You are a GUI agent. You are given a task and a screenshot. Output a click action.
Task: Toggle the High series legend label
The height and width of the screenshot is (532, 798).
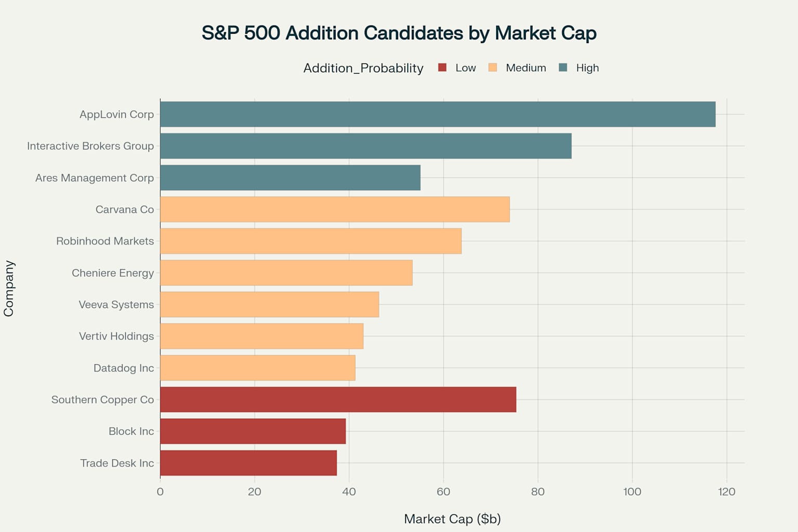pos(587,68)
